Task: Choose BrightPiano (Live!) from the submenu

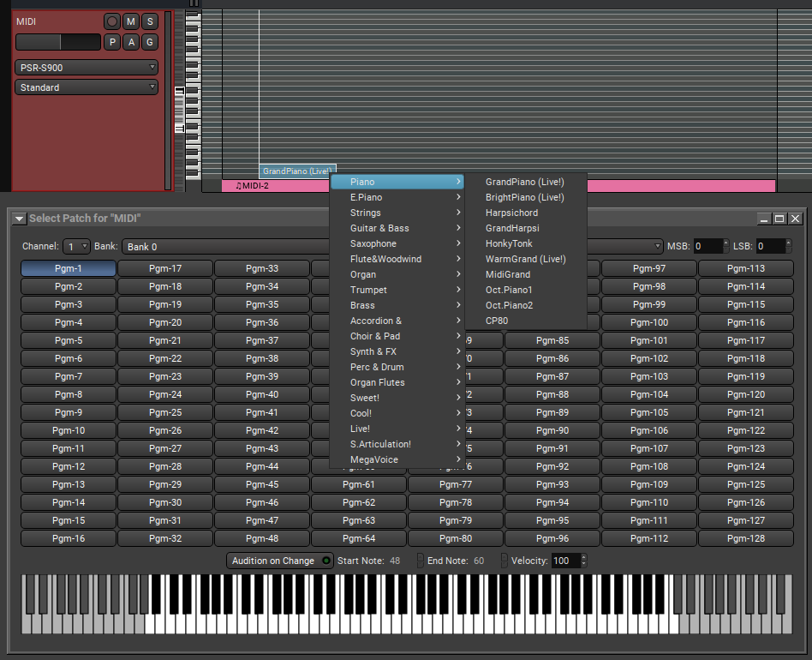Action: pos(524,197)
